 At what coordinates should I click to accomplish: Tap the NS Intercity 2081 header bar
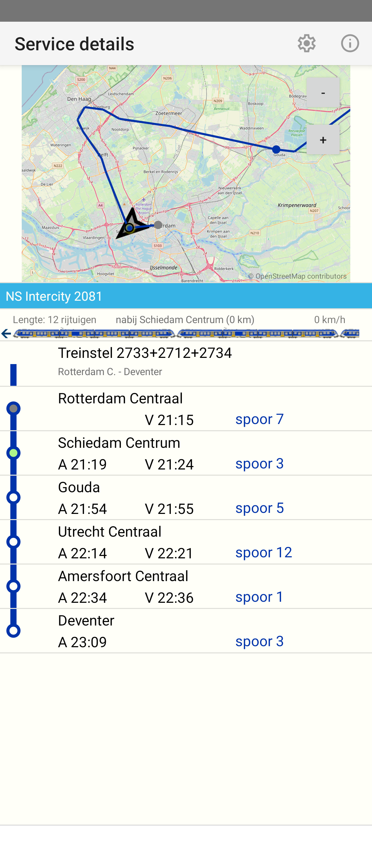click(186, 296)
